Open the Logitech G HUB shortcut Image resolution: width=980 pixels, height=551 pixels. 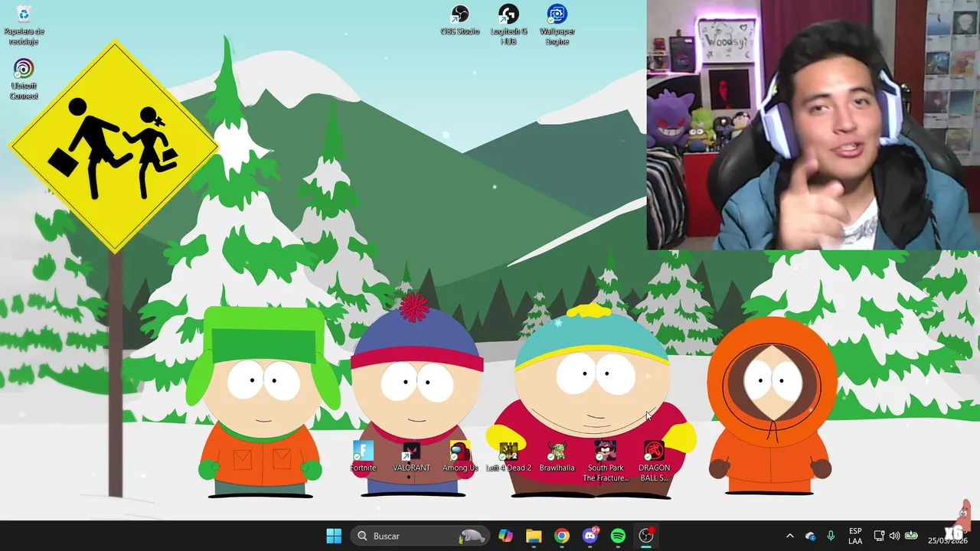click(508, 24)
